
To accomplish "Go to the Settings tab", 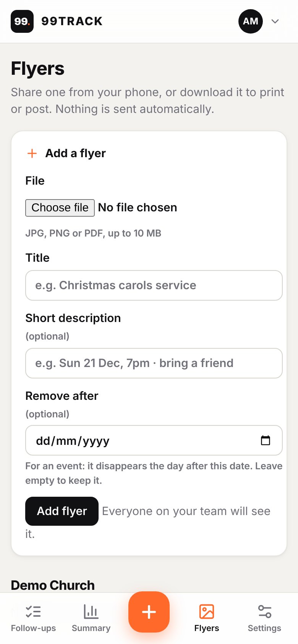I will coord(264,618).
